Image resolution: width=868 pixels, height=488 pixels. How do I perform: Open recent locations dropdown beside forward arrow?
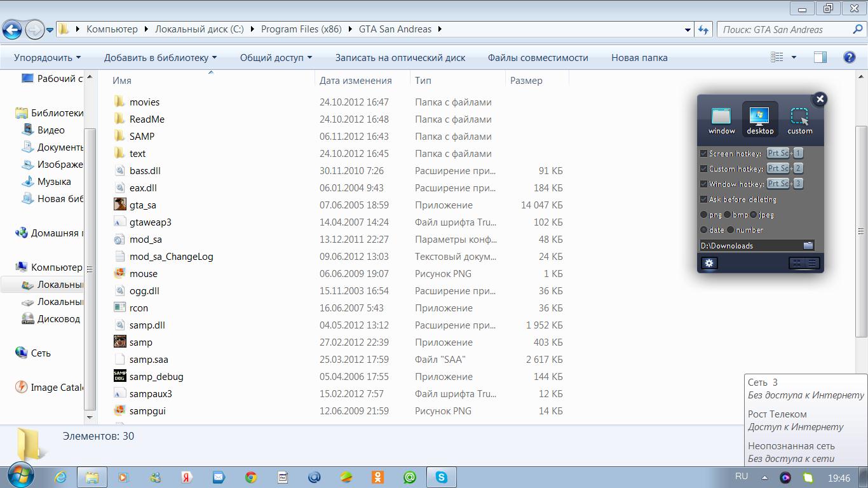pyautogui.click(x=50, y=30)
